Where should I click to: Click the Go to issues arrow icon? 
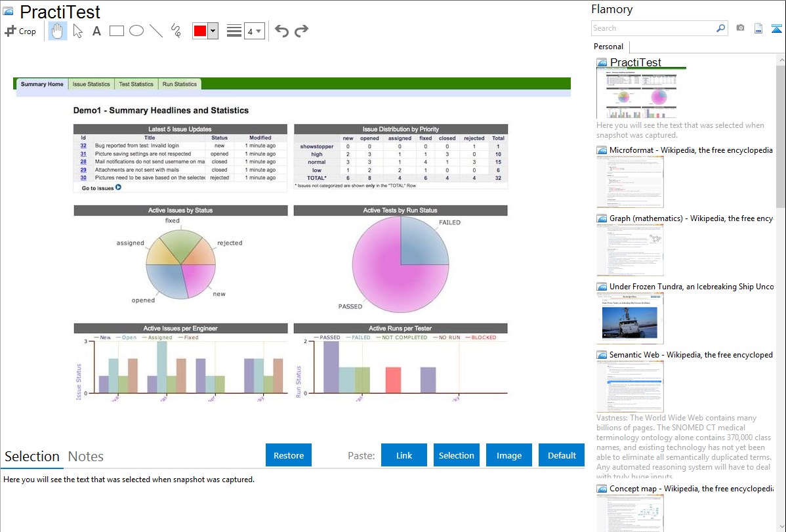click(x=118, y=188)
